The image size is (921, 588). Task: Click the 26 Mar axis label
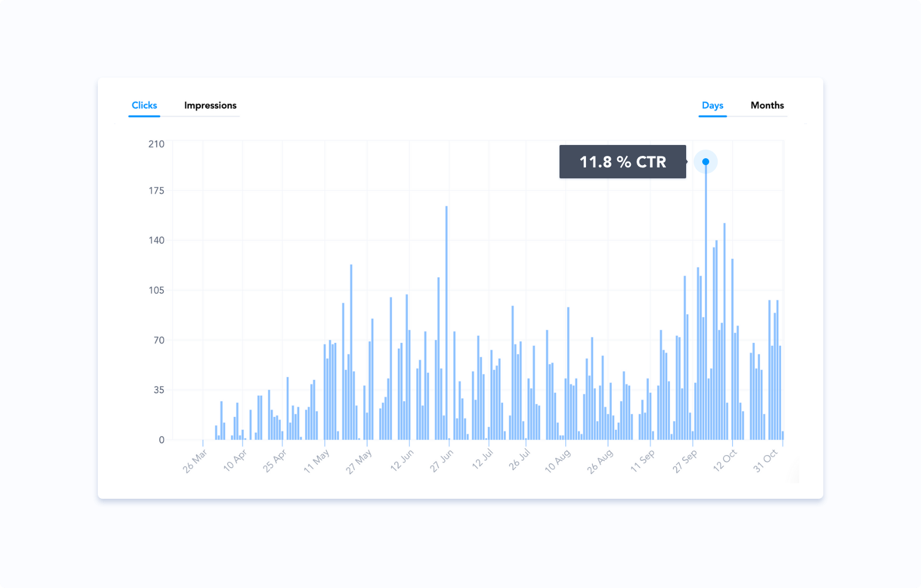pos(195,461)
